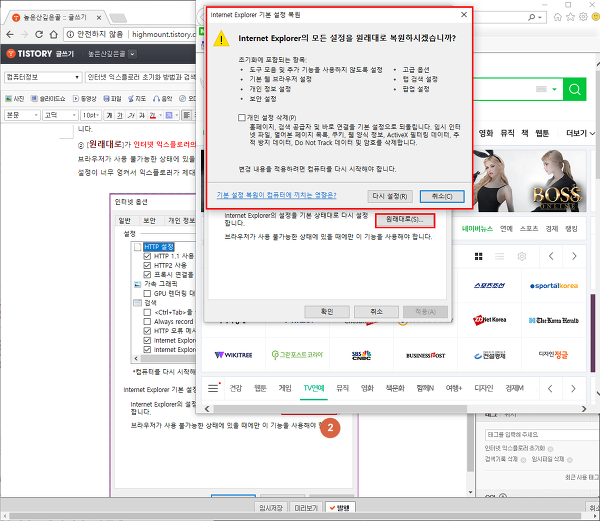Apply italic formatting in editor toolbar
Viewport: 600px width, 521px height.
131,115
